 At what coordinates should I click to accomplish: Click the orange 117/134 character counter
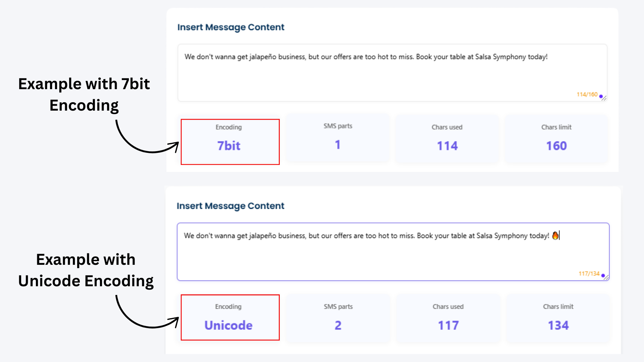pos(589,274)
